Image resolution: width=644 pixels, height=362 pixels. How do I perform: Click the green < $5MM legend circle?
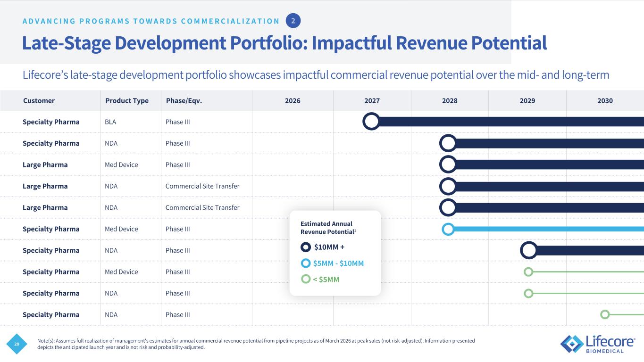click(306, 279)
